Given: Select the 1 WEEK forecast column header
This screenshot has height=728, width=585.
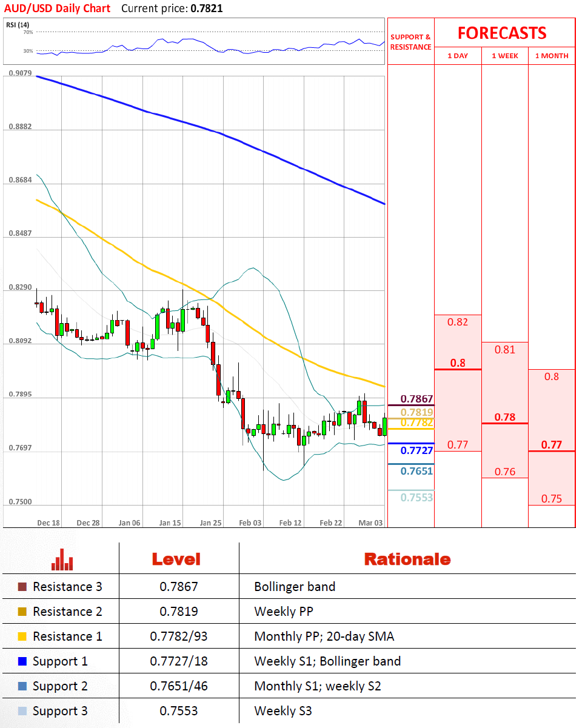Looking at the screenshot, I should [x=504, y=56].
